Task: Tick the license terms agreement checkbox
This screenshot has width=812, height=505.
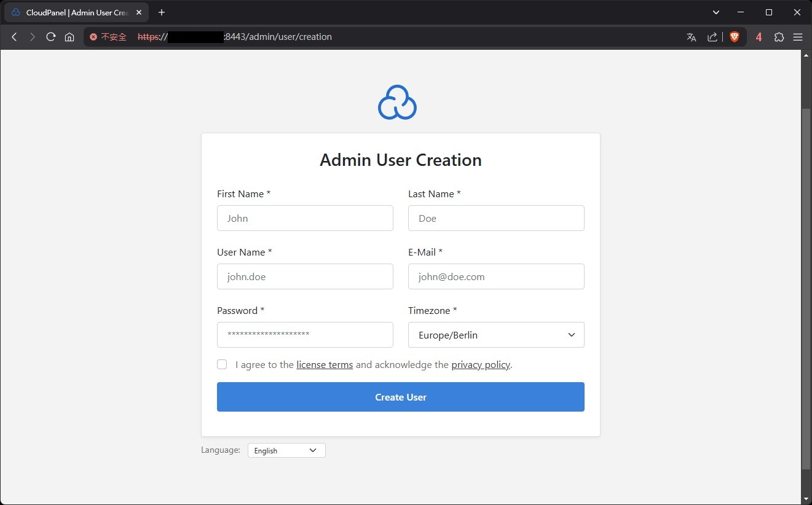Action: point(222,364)
